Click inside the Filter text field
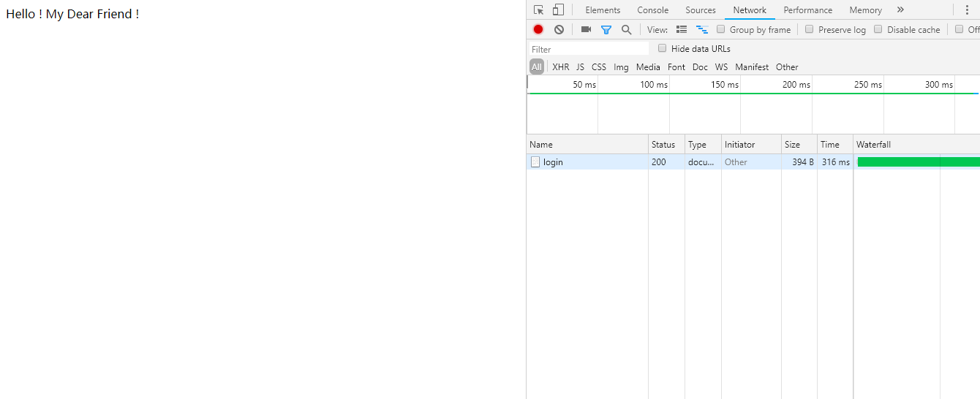 [588, 49]
